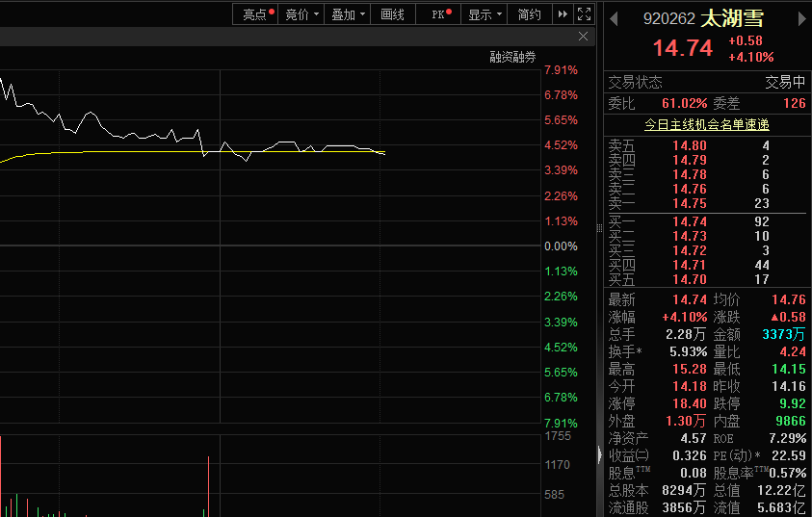Image resolution: width=812 pixels, height=517 pixels.
Task: Click the 量比 value 4.24
Action: (x=793, y=352)
